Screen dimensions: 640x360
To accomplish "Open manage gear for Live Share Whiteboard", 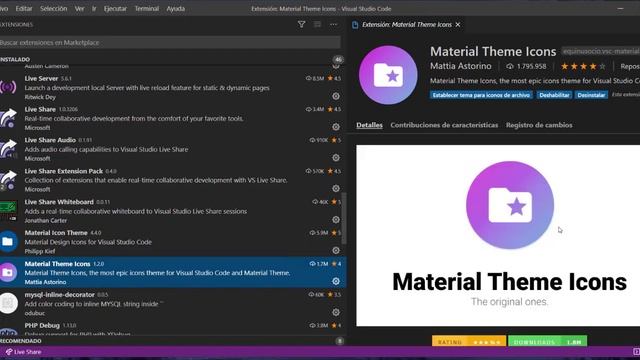I will point(336,220).
